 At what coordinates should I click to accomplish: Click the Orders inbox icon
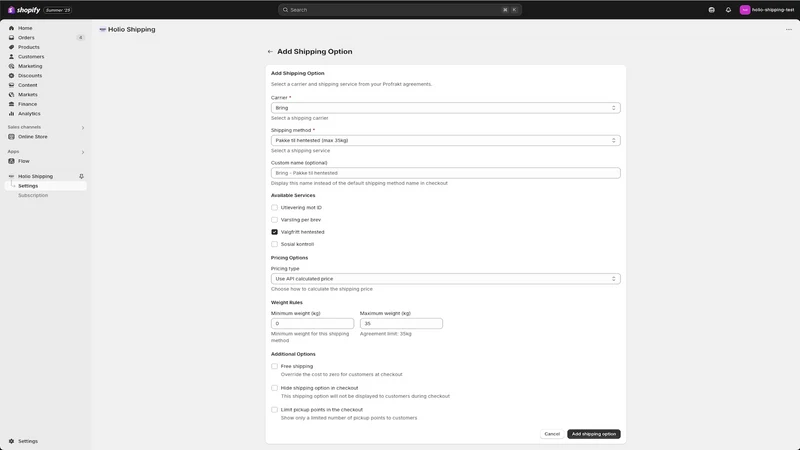pyautogui.click(x=11, y=38)
